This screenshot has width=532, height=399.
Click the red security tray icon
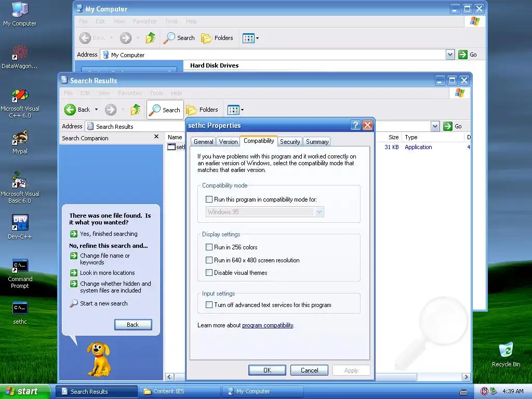(484, 391)
